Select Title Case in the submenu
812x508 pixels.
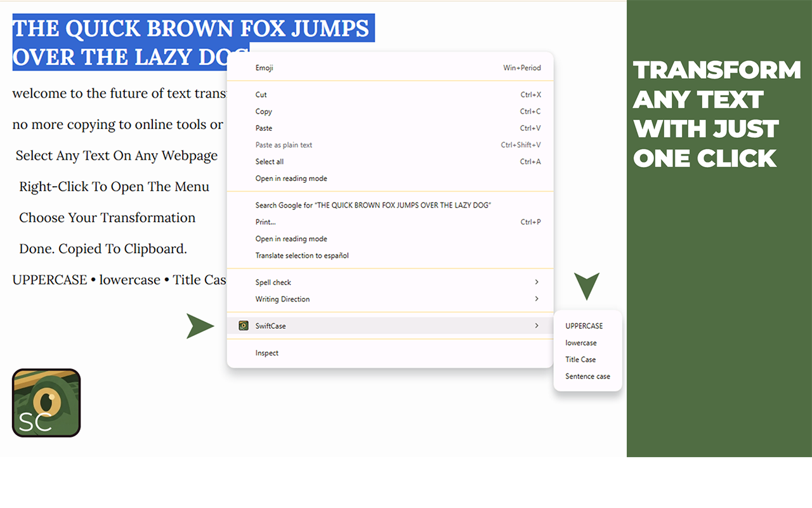coord(580,359)
